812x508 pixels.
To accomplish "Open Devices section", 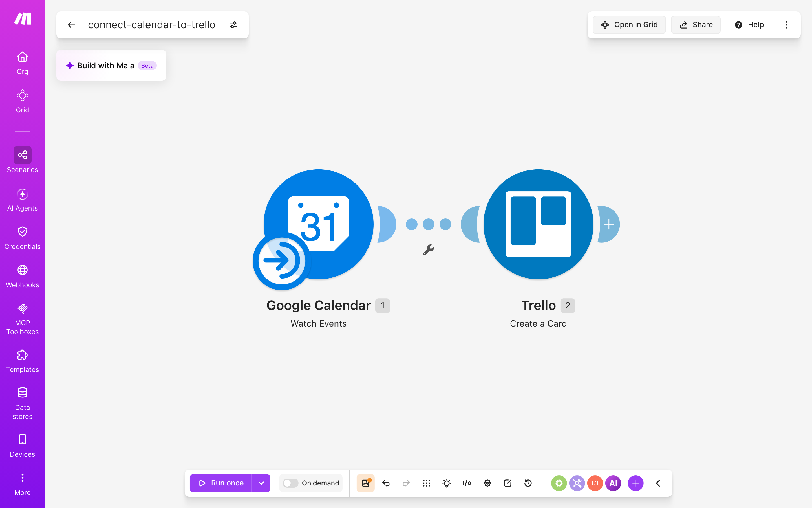I will (x=23, y=446).
